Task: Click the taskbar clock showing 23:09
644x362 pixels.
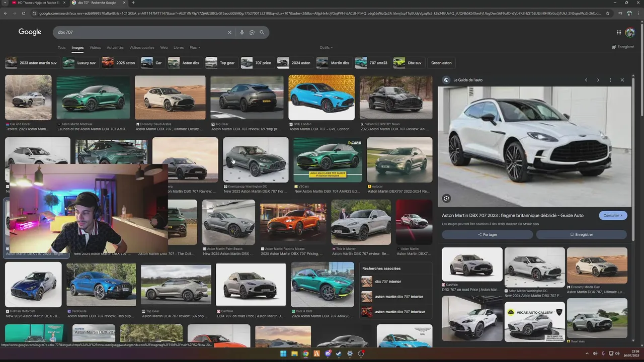Action: [631, 353]
